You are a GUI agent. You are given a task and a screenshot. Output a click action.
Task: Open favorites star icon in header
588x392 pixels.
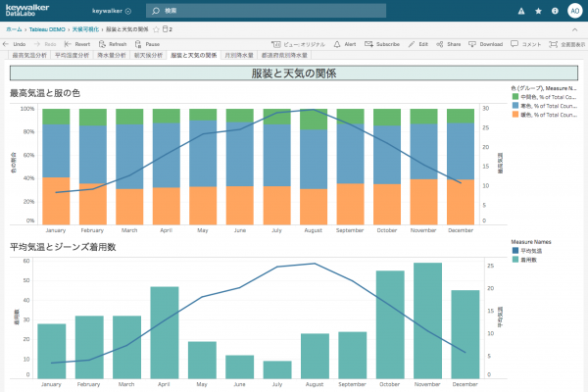point(538,11)
